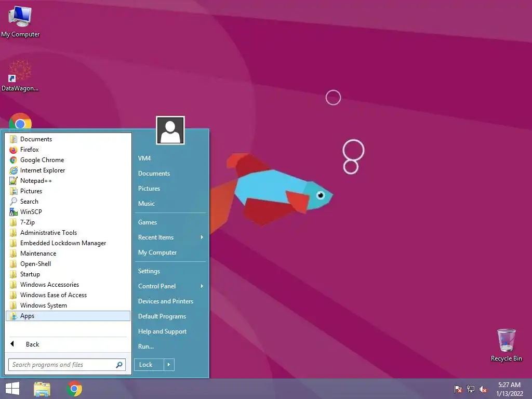Click the network tray icon
Viewport: 532px width, 399px height.
(x=471, y=389)
